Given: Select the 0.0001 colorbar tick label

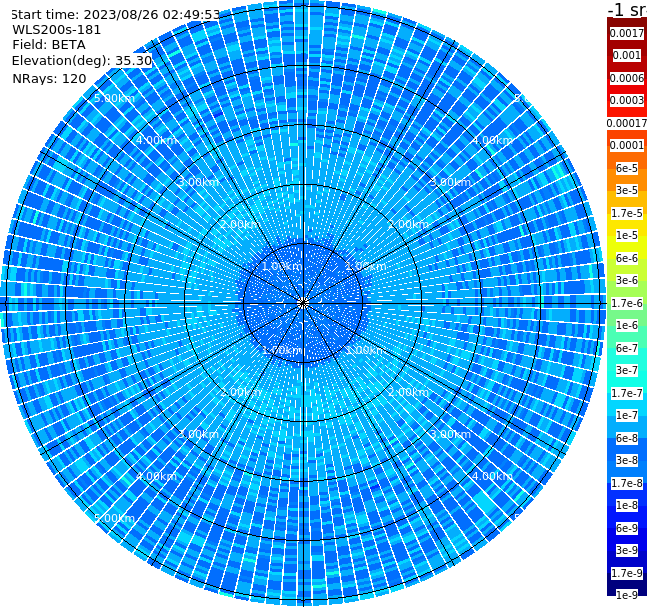Looking at the screenshot, I should coord(627,145).
